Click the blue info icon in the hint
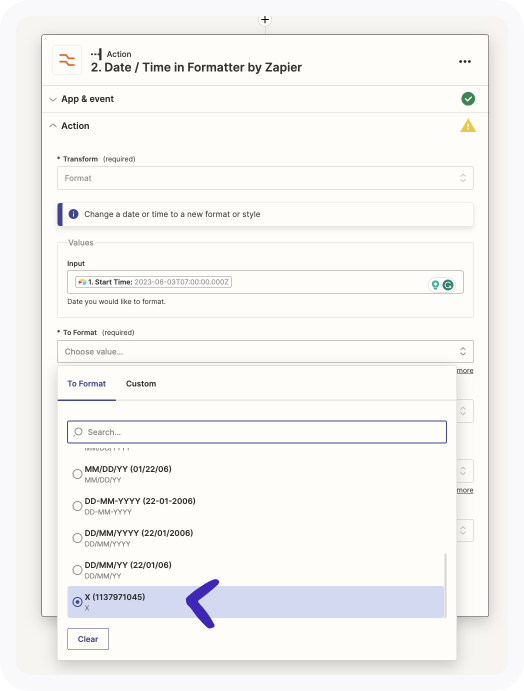Screen dimensions: 524x691 point(74,214)
